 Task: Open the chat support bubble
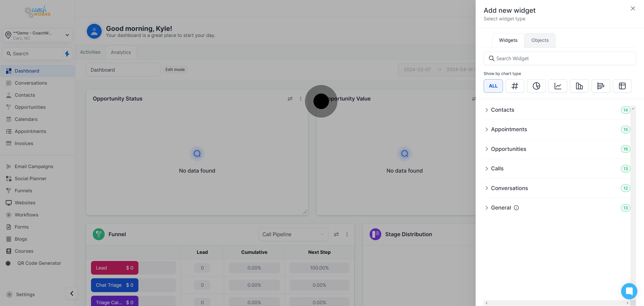(629, 291)
